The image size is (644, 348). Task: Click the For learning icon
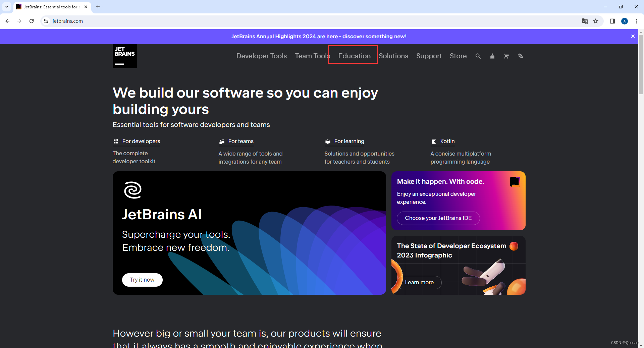tap(328, 141)
